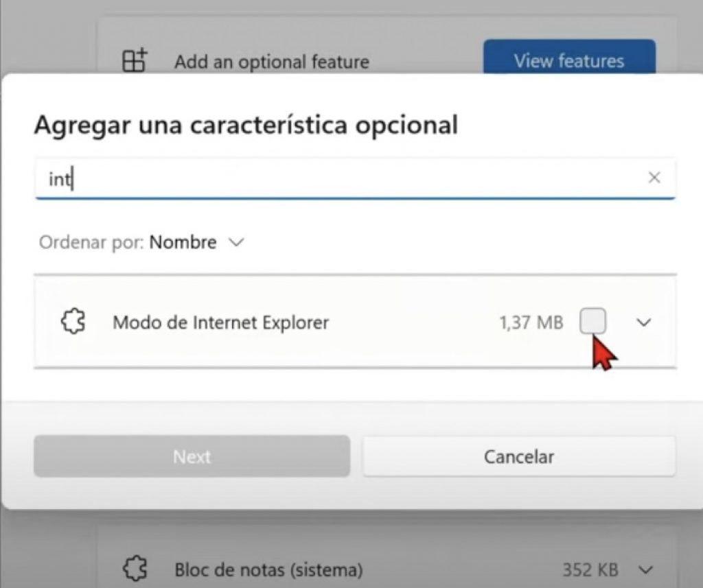
Task: Click the Ordenar por sorting icon area
Action: [x=237, y=242]
